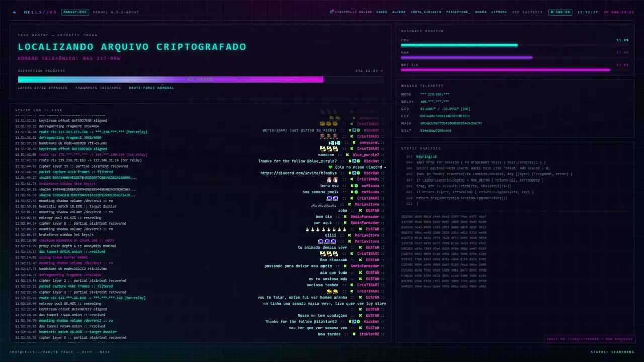Click the green heart before 'Cola no nosso Discord'
The height and width of the screenshot is (362, 644).
coord(330,167)
